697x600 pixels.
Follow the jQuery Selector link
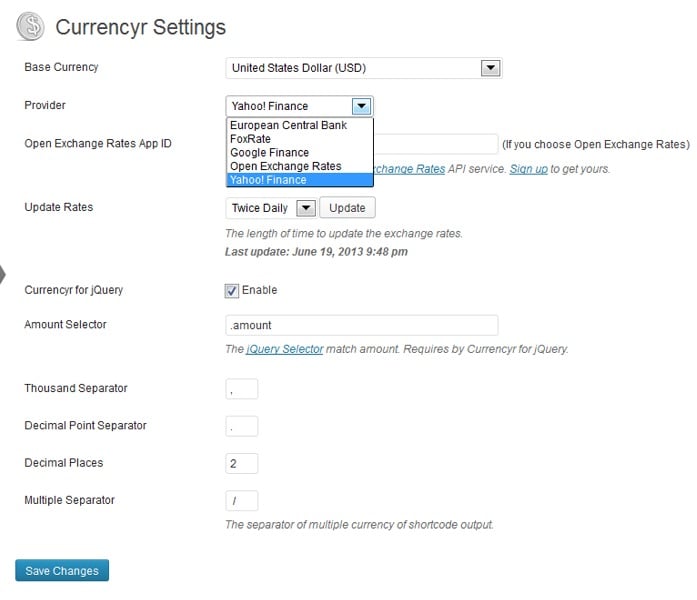[x=284, y=349]
